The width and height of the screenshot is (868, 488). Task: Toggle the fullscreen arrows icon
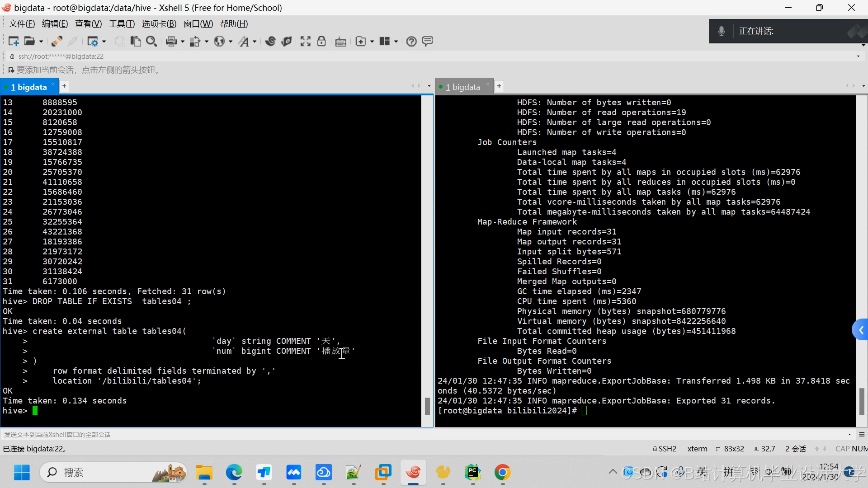306,41
